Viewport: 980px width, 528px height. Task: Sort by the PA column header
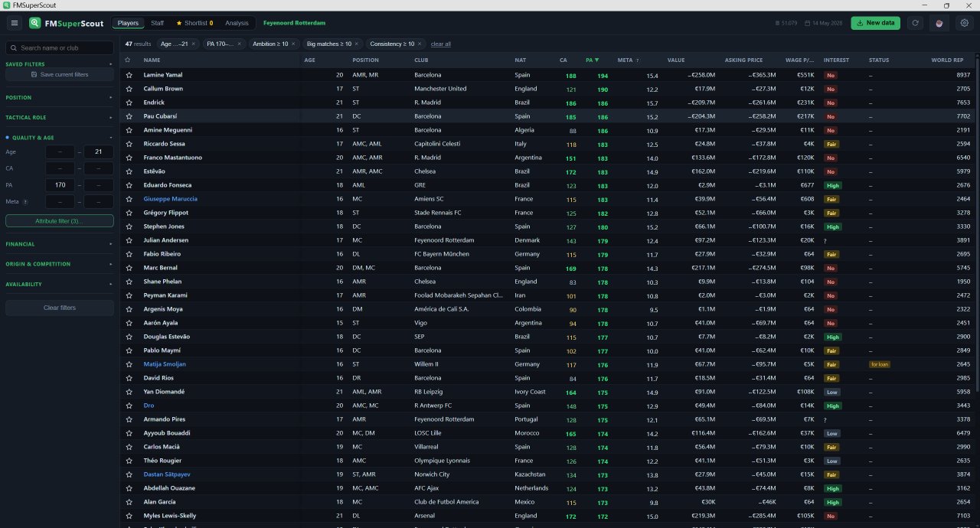(x=592, y=60)
